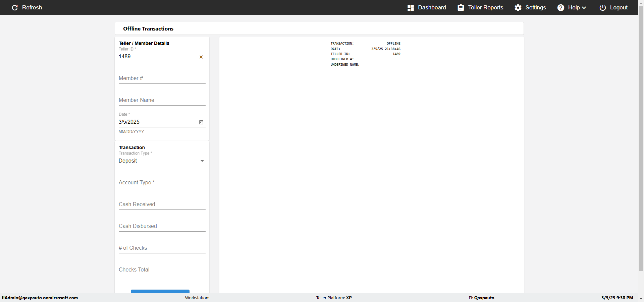Screen dimensions: 644x302
Task: Click the blue button below Checks Total
Action: 160,291
